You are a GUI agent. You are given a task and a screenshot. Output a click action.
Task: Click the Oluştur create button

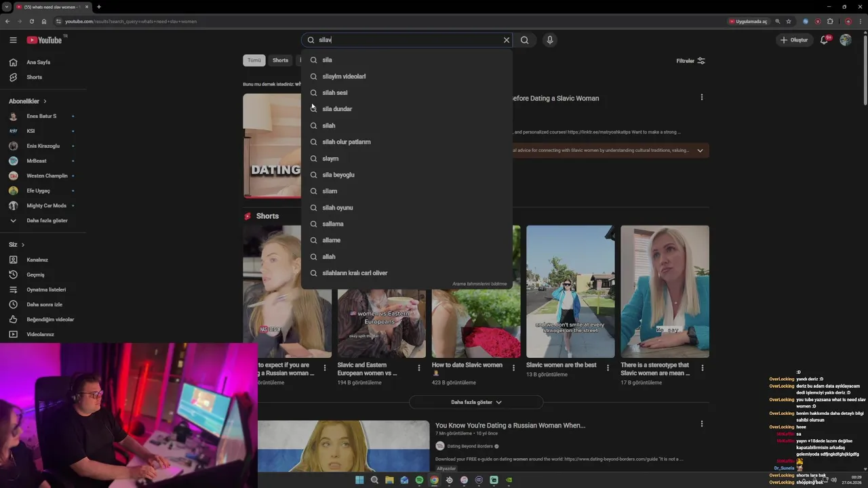pyautogui.click(x=794, y=40)
